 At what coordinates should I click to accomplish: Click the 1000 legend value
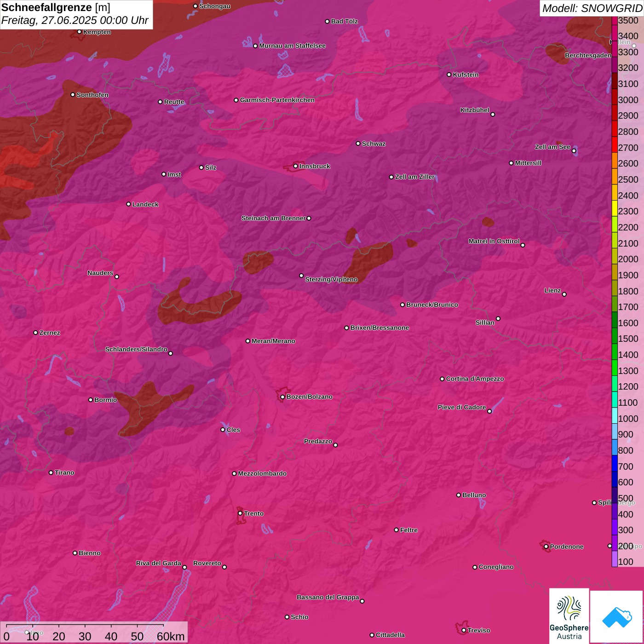click(628, 419)
